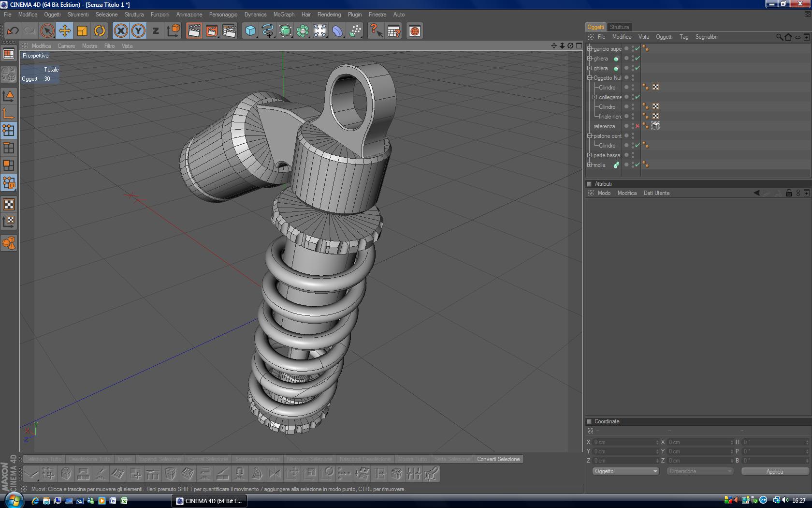The height and width of the screenshot is (508, 812).
Task: Click Applica button
Action: coord(775,472)
